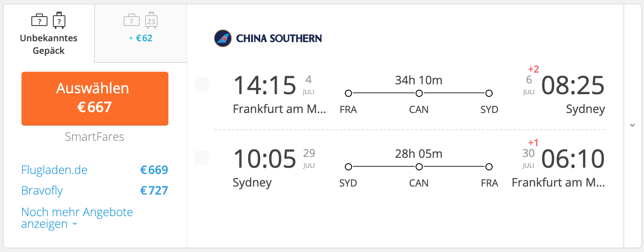The width and height of the screenshot is (644, 252).
Task: Expand flight details with the right-side chevron
Action: point(632,125)
